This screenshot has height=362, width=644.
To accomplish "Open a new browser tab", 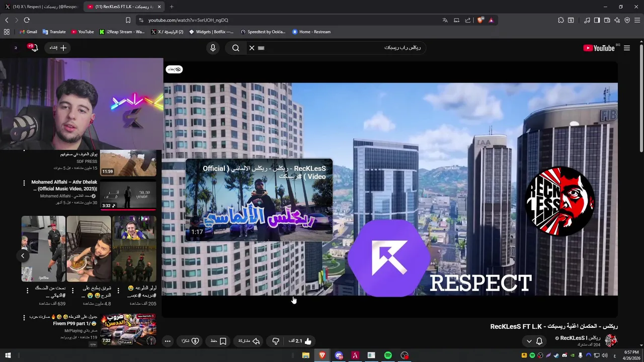I will [x=172, y=7].
